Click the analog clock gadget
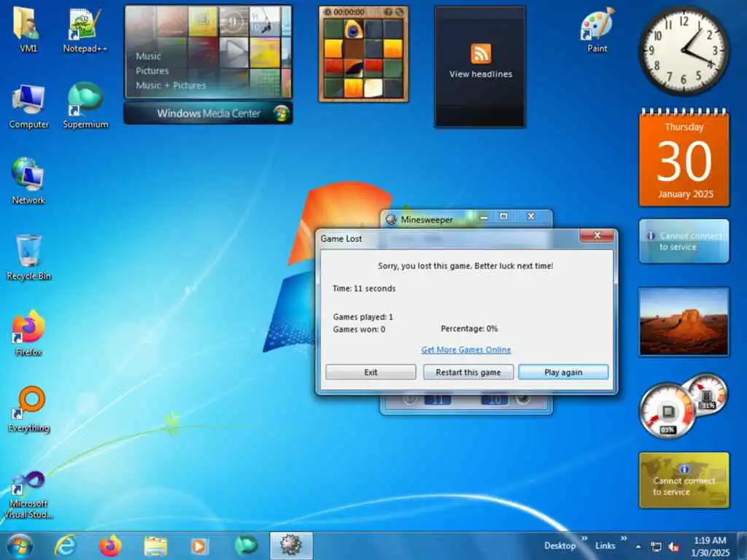 point(684,50)
